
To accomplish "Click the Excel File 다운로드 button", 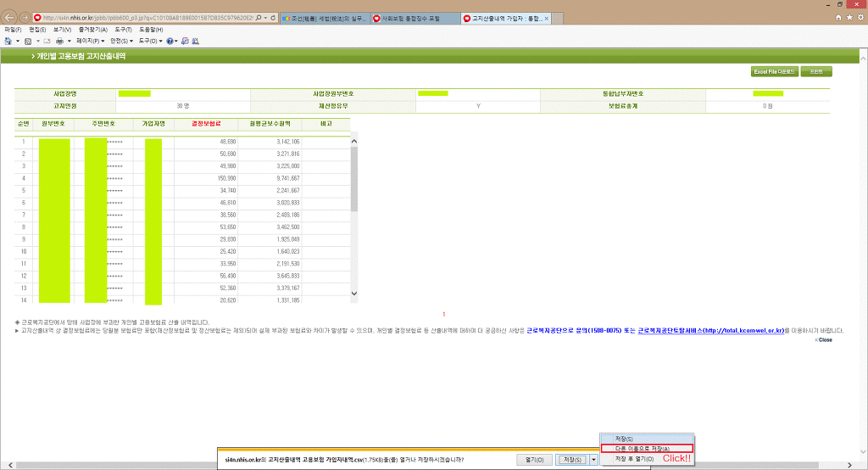I will click(774, 72).
